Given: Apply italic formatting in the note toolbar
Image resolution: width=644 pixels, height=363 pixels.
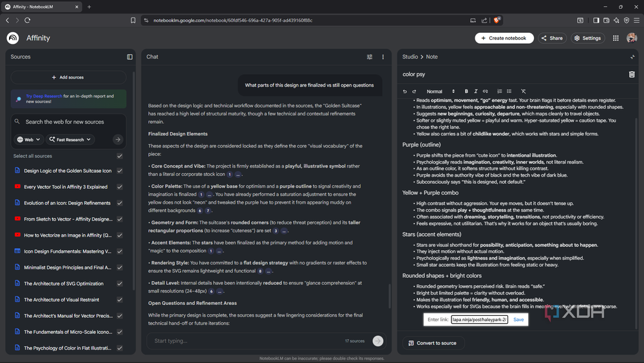Looking at the screenshot, I should point(476,92).
